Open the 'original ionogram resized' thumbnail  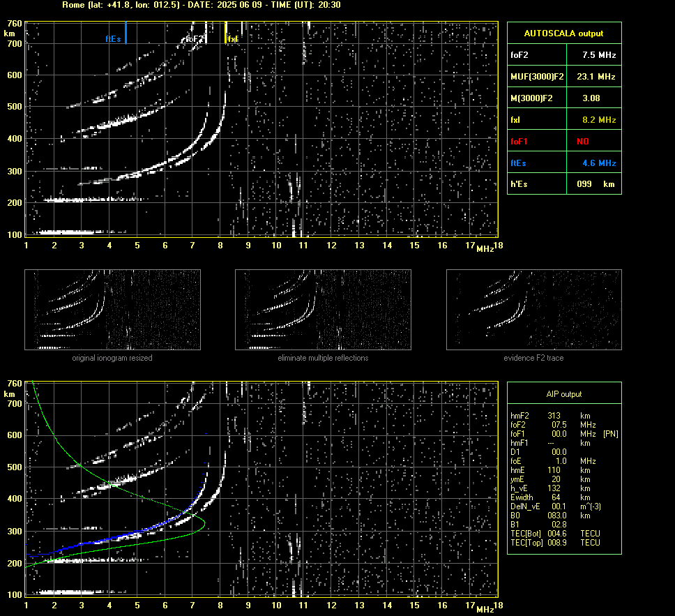112,310
